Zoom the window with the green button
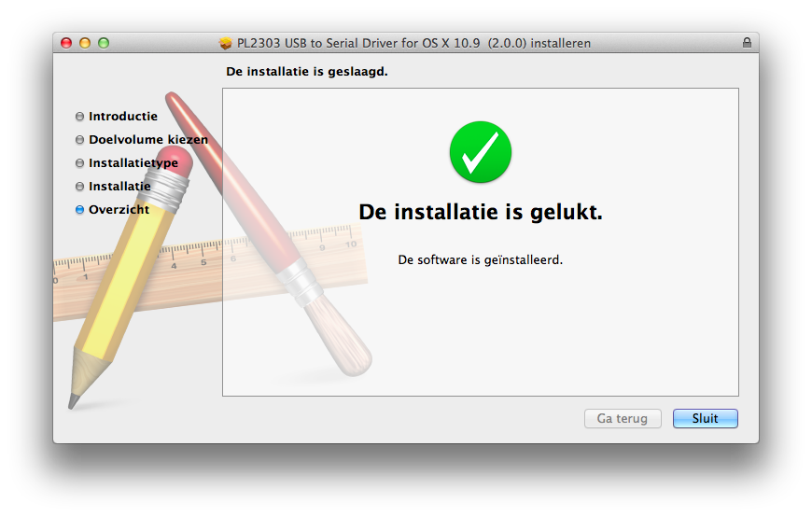Image resolution: width=812 pixels, height=517 pixels. 104,43
